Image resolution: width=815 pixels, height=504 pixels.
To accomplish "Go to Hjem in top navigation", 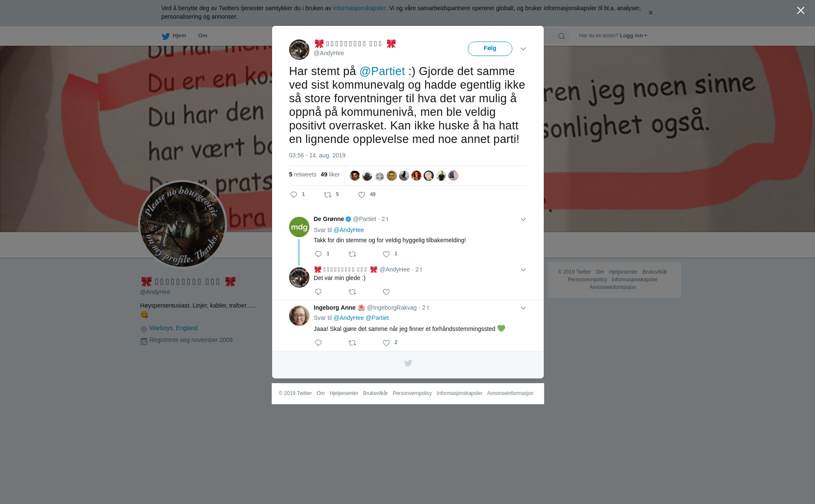I will tap(174, 36).
